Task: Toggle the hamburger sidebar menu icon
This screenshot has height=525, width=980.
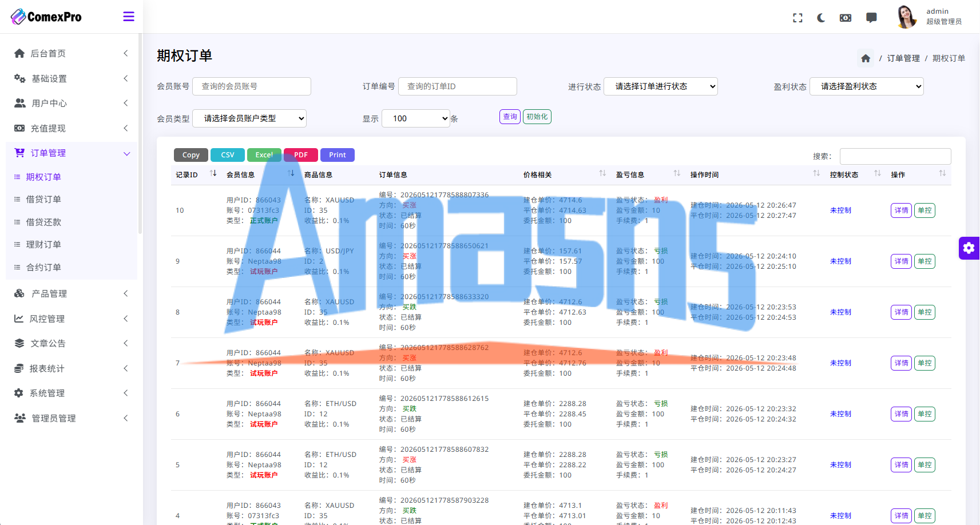Action: pyautogui.click(x=129, y=17)
